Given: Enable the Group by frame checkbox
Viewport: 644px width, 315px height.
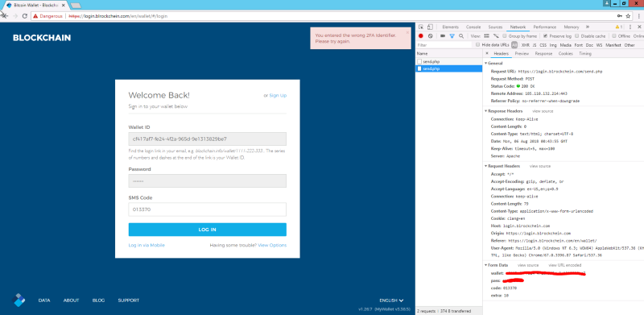Looking at the screenshot, I should pos(505,36).
